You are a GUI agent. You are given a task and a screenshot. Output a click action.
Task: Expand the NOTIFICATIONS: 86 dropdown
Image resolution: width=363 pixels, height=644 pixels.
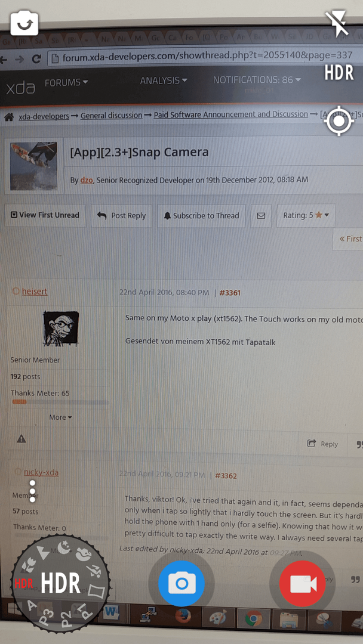tap(257, 80)
